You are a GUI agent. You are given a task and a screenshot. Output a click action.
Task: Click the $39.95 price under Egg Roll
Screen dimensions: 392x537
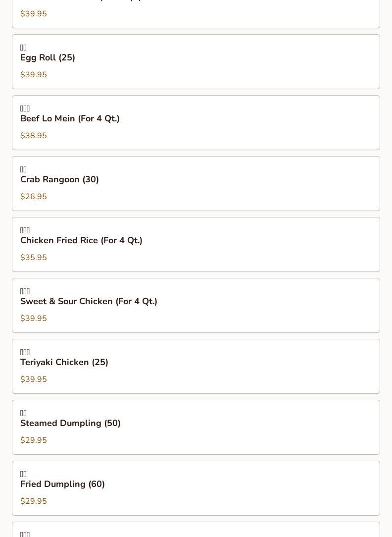pos(34,75)
